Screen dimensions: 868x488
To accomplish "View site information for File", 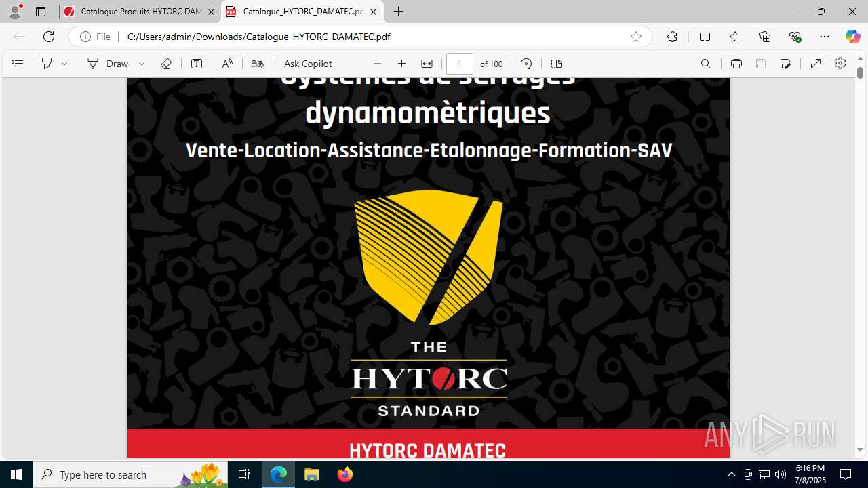I will 95,37.
